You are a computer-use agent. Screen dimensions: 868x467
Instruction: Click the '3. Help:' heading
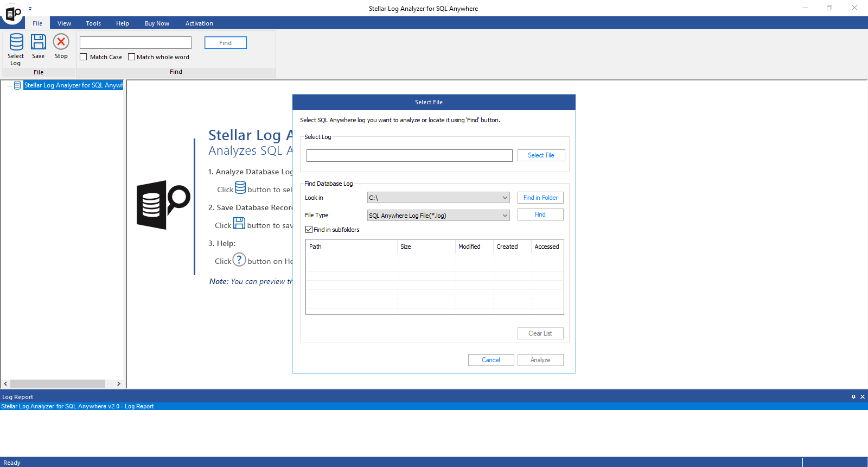coord(222,243)
